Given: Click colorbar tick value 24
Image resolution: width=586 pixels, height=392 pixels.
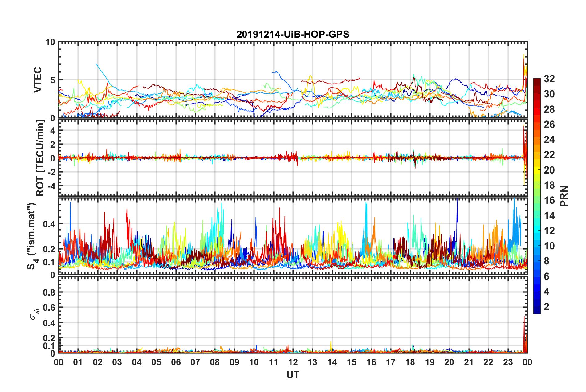Looking at the screenshot, I should (549, 140).
